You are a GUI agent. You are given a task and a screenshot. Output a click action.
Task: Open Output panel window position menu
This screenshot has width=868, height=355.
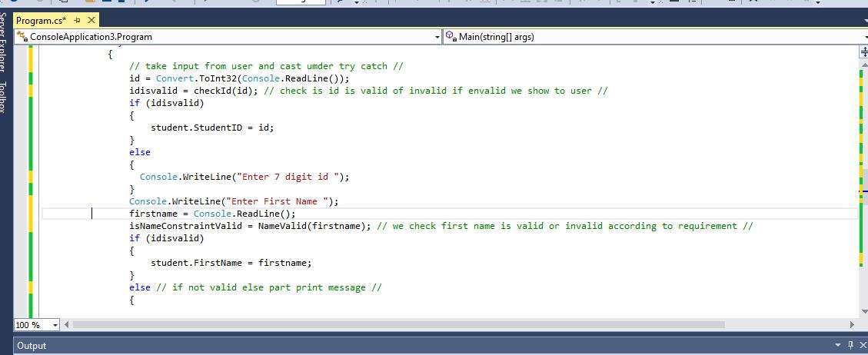[x=839, y=346]
